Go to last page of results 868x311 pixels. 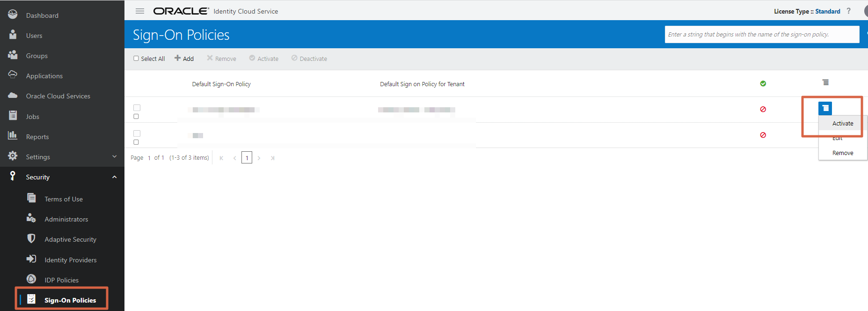[x=272, y=158]
